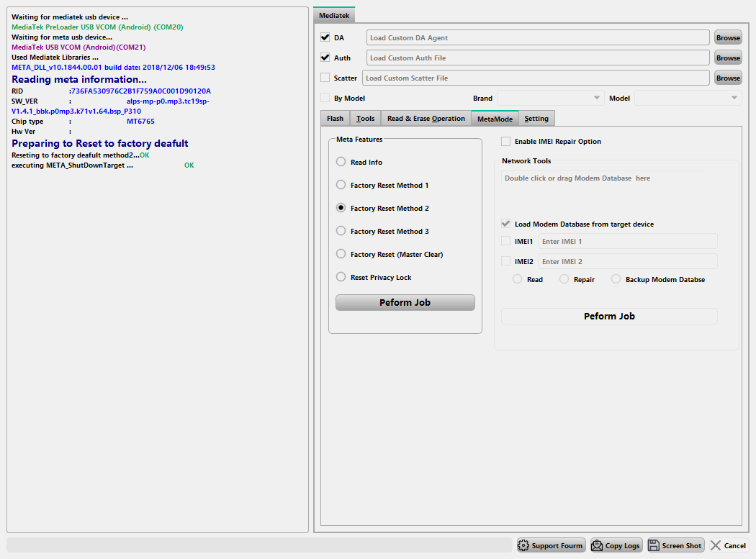The width and height of the screenshot is (756, 559).
Task: Click the envelope icon on Copy Logs
Action: pyautogui.click(x=597, y=545)
